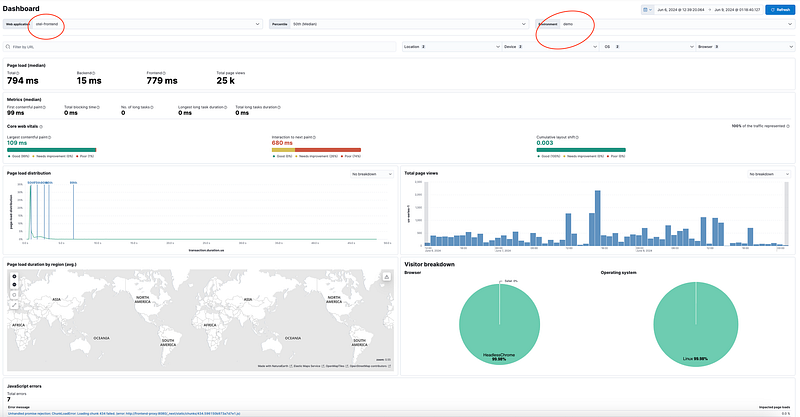
Task: Open the Browser filter dropdown
Action: 745,46
